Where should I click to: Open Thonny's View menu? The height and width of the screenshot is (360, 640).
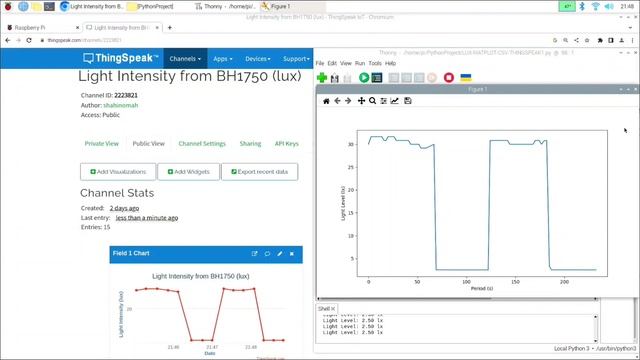tap(346, 63)
